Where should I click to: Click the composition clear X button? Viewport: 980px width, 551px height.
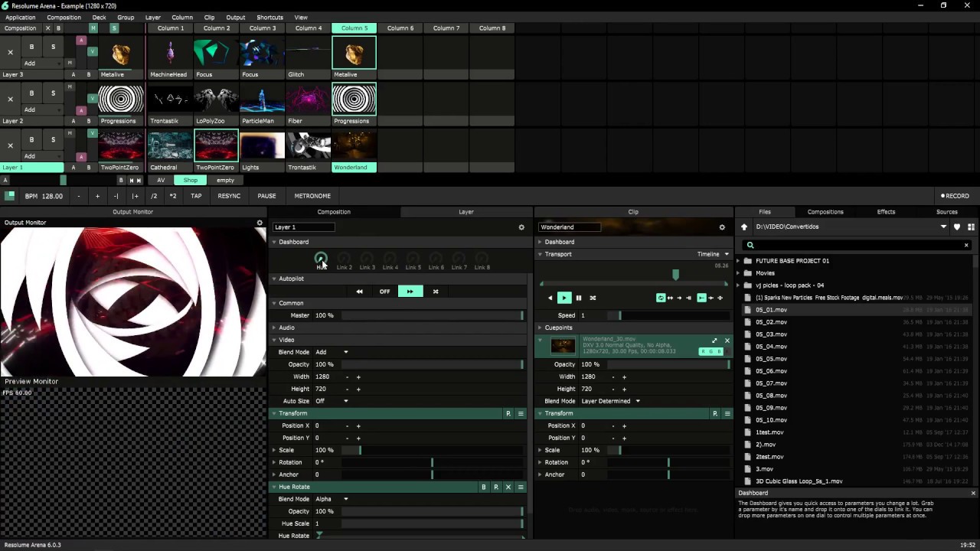47,28
